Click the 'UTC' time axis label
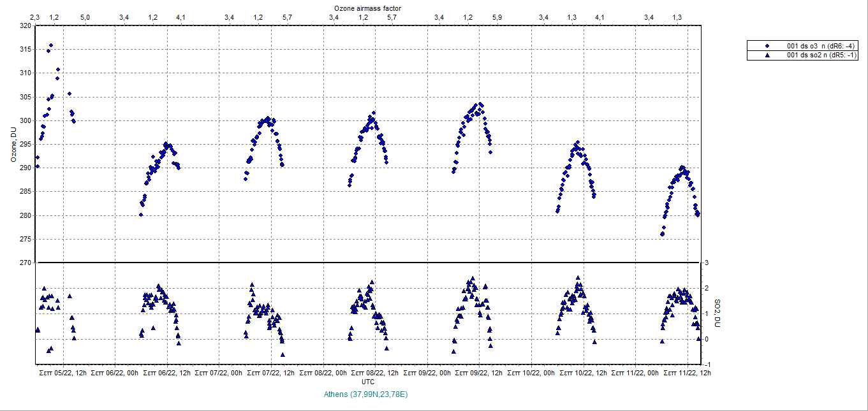This screenshot has height=411, width=868. coord(368,382)
